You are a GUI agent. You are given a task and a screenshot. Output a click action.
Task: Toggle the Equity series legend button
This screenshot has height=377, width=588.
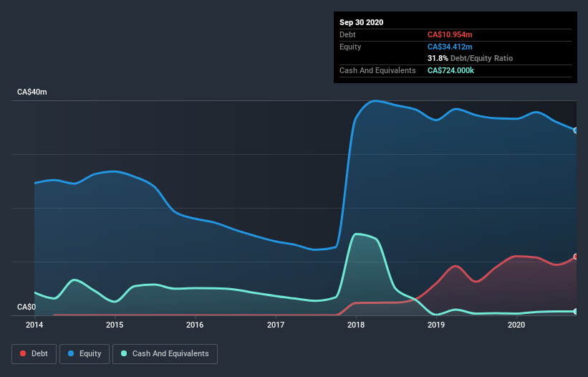pos(85,354)
